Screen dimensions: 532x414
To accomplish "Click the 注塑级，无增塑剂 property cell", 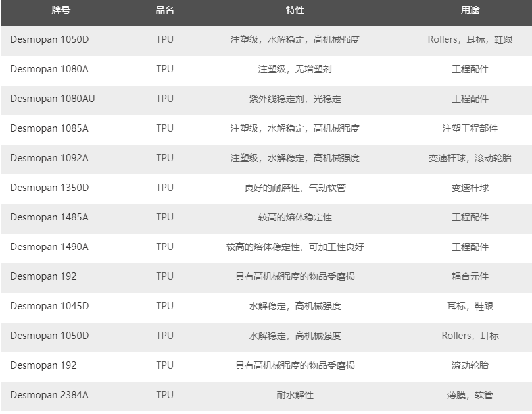I will [295, 69].
